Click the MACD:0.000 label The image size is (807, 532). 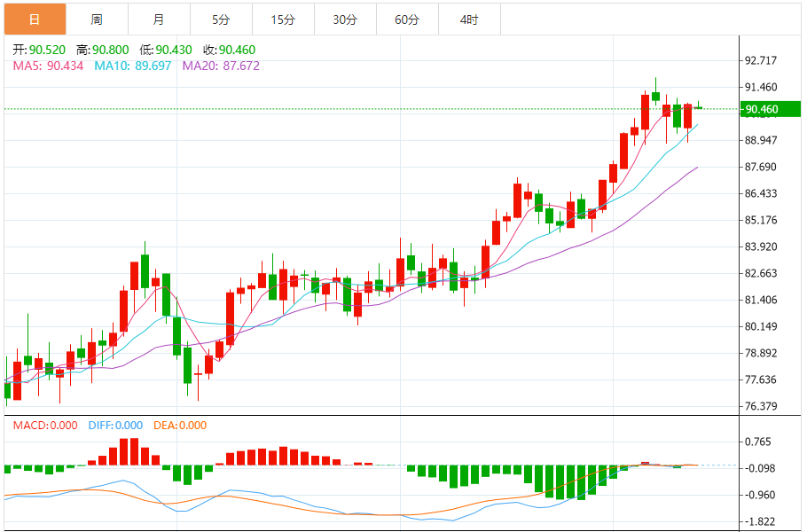[45, 426]
